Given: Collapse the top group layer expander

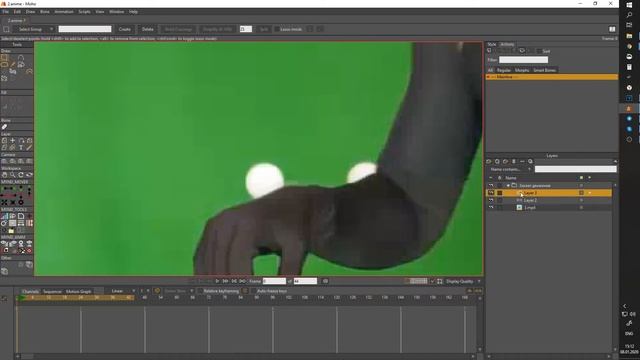Looking at the screenshot, I should point(508,186).
